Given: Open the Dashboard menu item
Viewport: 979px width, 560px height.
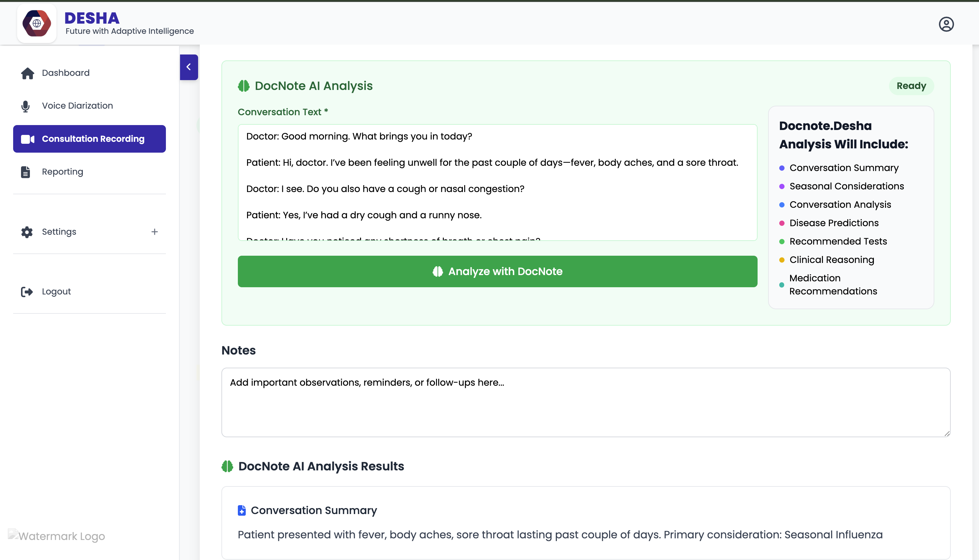Looking at the screenshot, I should tap(65, 73).
